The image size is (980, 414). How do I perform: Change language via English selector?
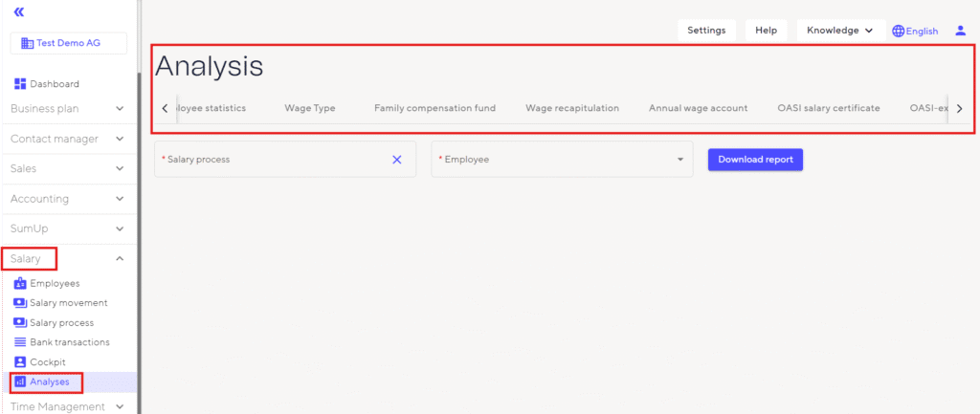[x=915, y=31]
